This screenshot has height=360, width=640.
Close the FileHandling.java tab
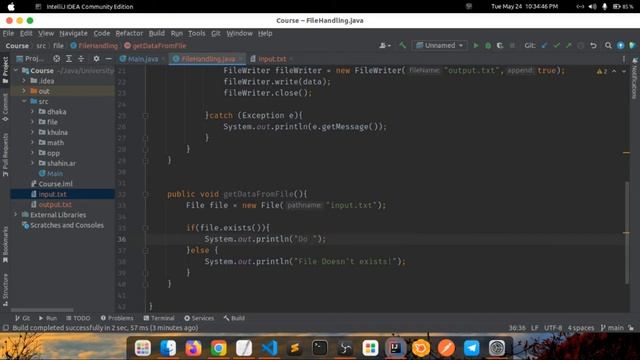coord(241,59)
